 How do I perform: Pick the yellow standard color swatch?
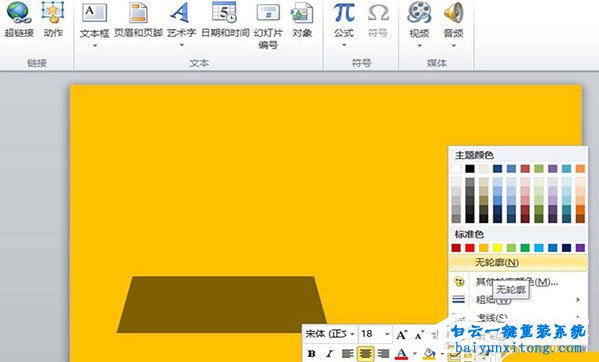click(x=497, y=248)
